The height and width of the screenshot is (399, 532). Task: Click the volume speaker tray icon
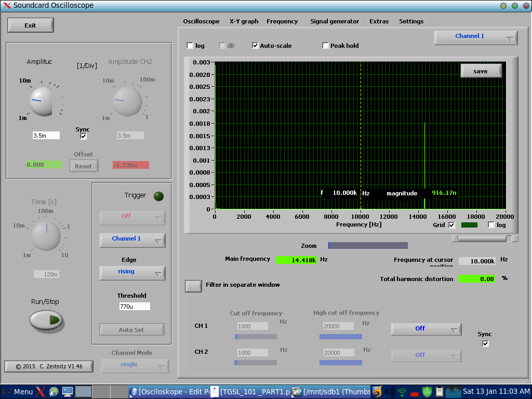389,392
